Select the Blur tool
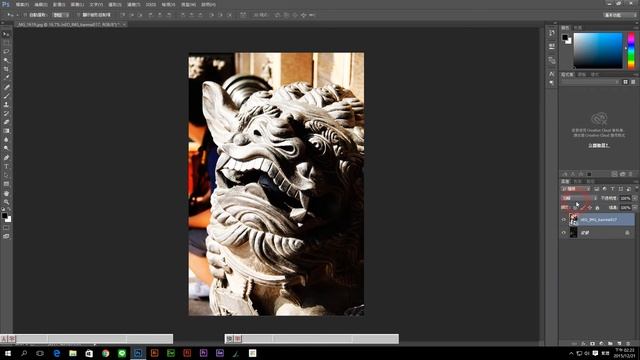The width and height of the screenshot is (640, 360). click(6, 140)
